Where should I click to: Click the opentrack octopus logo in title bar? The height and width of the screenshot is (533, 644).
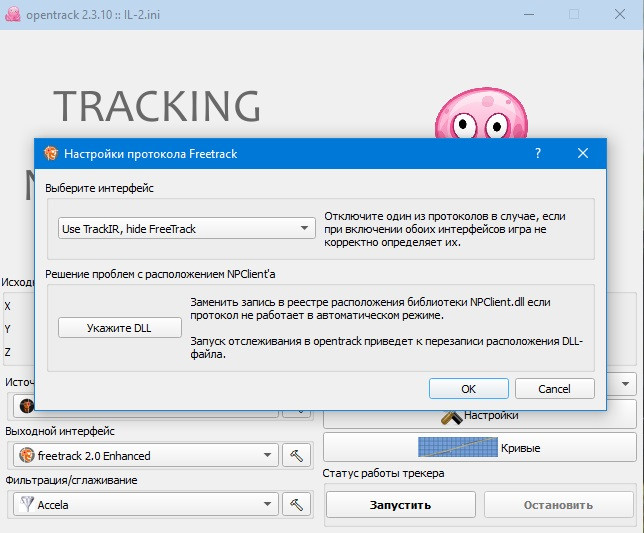(x=13, y=14)
